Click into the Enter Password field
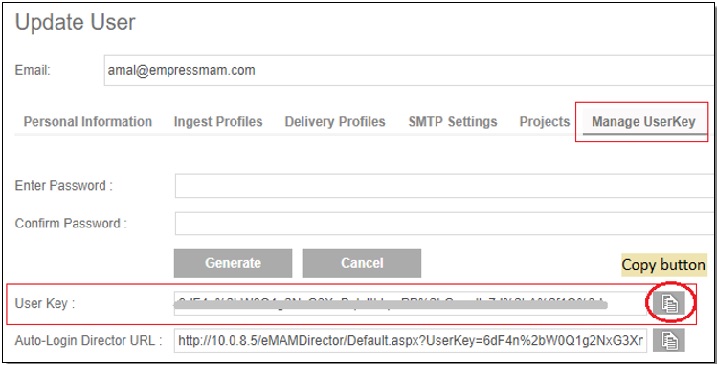Viewport: 717px width, 365px height. pyautogui.click(x=446, y=186)
